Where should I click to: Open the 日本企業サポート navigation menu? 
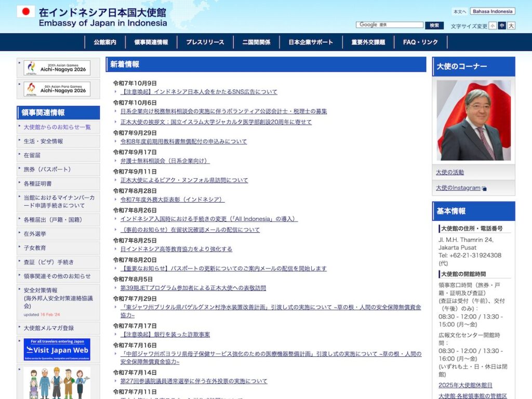[311, 43]
